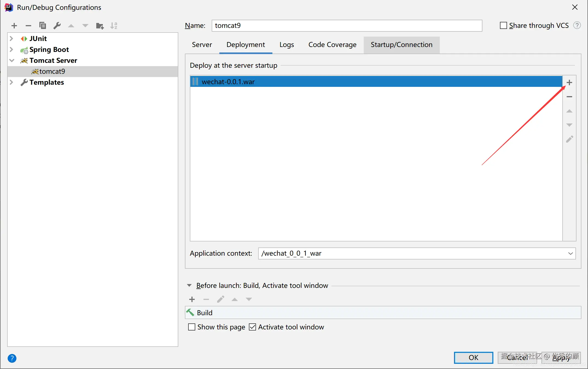
Task: Toggle Show this page checkbox
Action: coord(192,327)
